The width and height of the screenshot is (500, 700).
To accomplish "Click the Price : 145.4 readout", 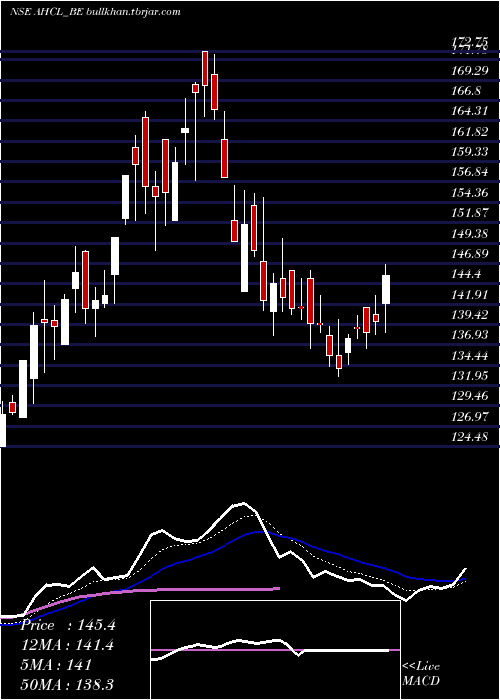I will click(x=68, y=625).
